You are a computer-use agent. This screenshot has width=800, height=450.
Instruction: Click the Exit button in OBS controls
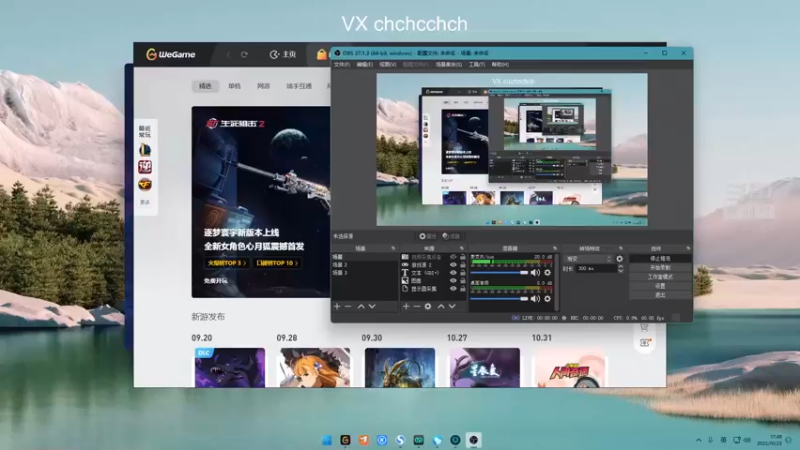pyautogui.click(x=660, y=295)
